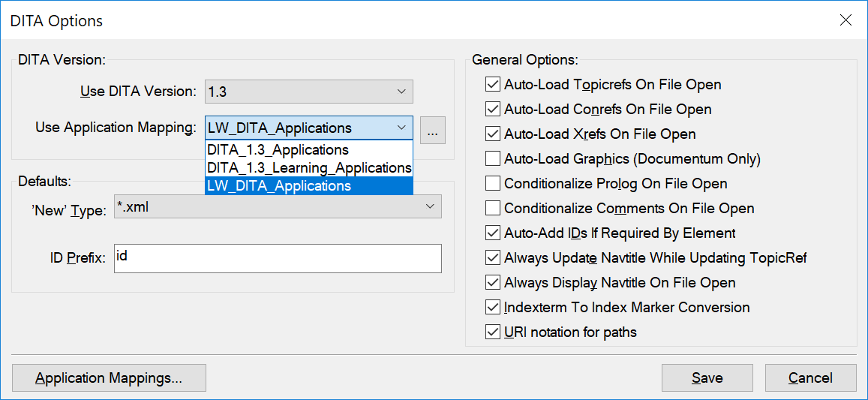Viewport: 868px width, 400px height.
Task: Disable Auto-Load Xrefs On File Open
Action: 493,134
